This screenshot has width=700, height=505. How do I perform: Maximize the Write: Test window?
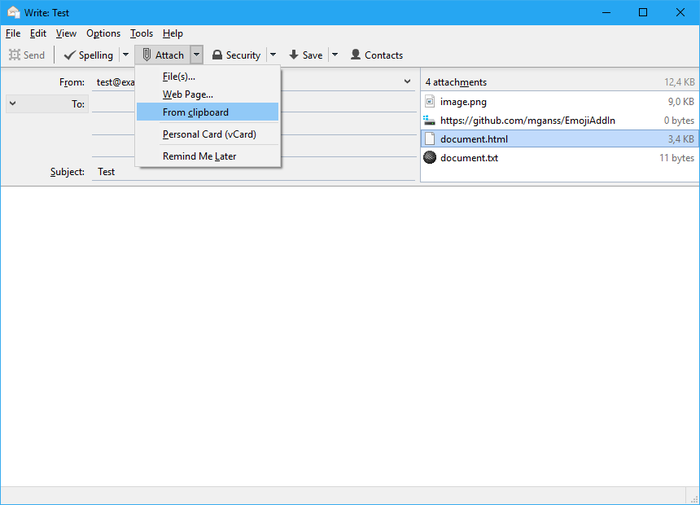click(643, 13)
